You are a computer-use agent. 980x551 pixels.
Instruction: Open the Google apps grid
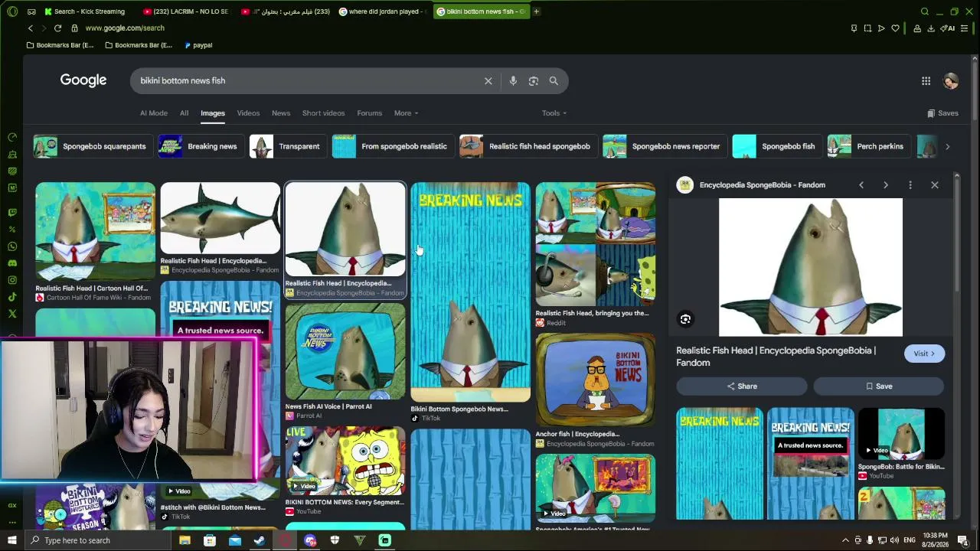click(x=926, y=81)
